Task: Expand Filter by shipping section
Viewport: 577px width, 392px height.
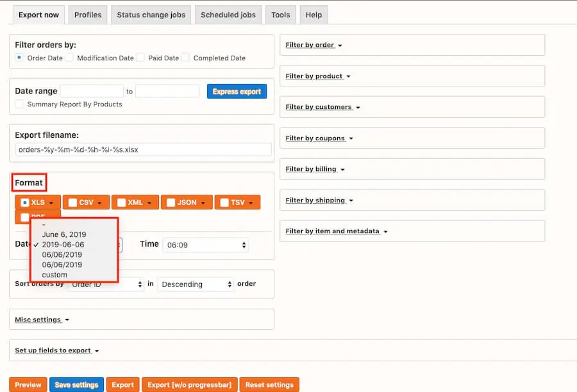Action: [x=319, y=200]
